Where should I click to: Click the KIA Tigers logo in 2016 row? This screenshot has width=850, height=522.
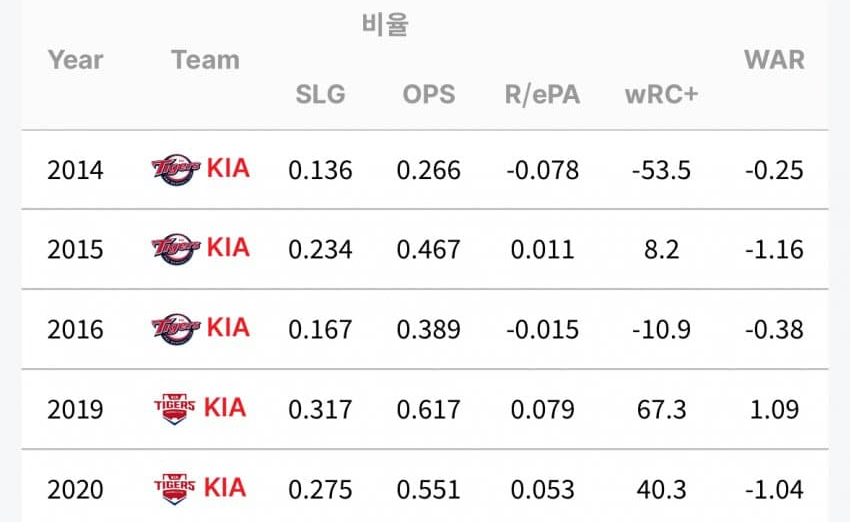(177, 328)
